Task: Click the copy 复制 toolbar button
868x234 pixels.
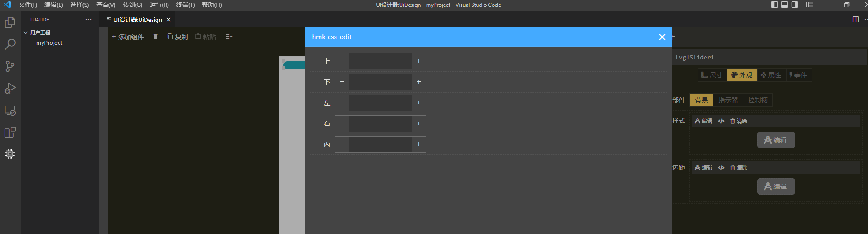Action: tap(178, 37)
